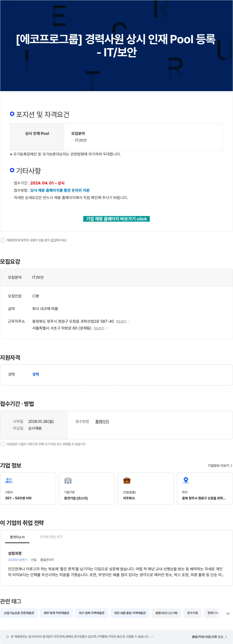233x644 pixels.
Task: Select the 연구기획 tag
Action: [192, 613]
